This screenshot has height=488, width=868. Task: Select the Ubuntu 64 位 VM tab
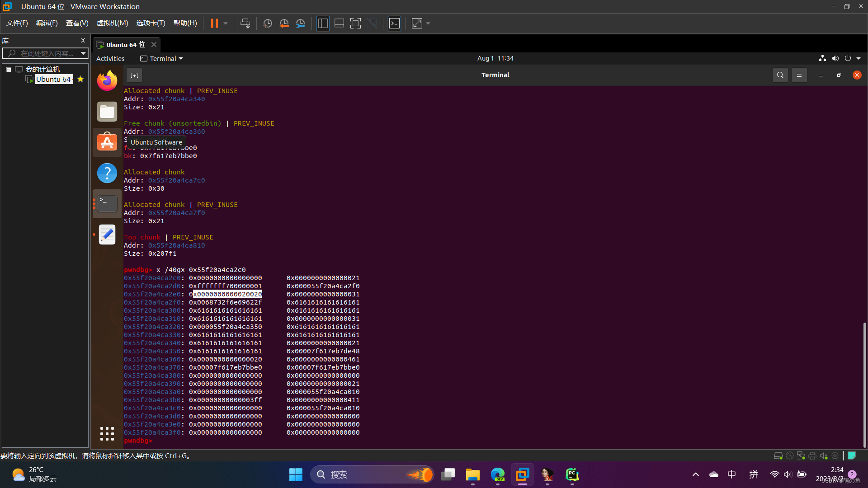pyautogui.click(x=122, y=45)
